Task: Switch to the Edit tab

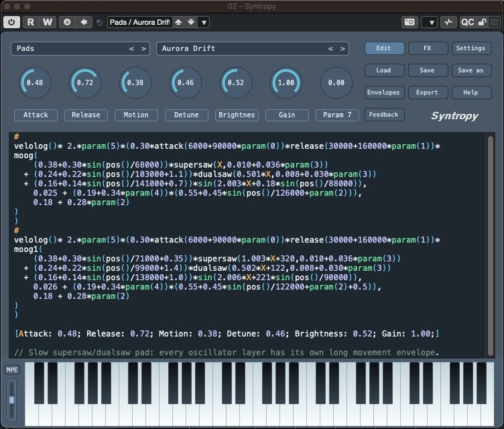Action: click(385, 48)
